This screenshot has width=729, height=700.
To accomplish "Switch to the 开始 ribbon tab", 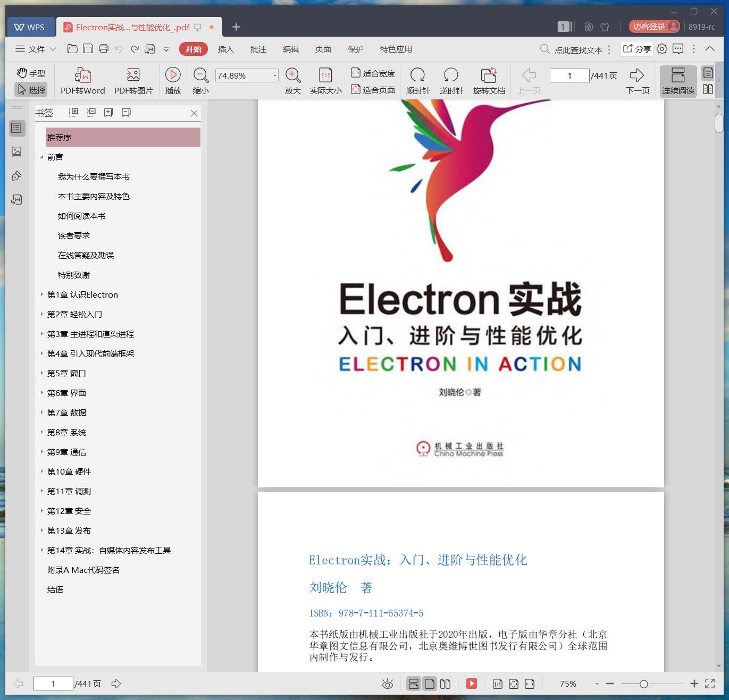I will point(193,49).
